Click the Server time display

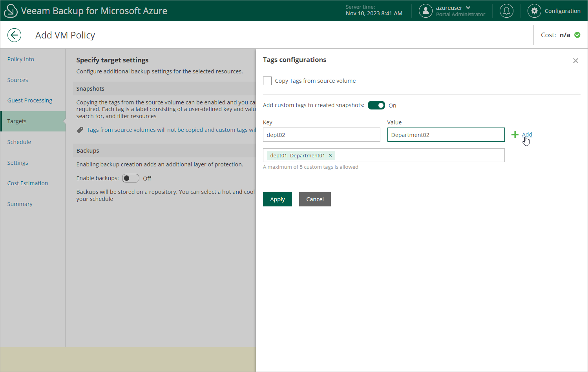coord(374,11)
